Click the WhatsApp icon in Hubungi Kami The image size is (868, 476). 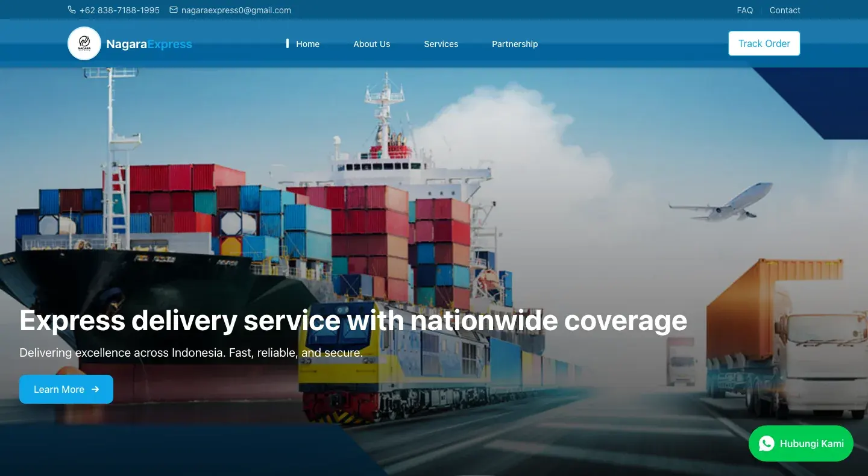pos(766,443)
